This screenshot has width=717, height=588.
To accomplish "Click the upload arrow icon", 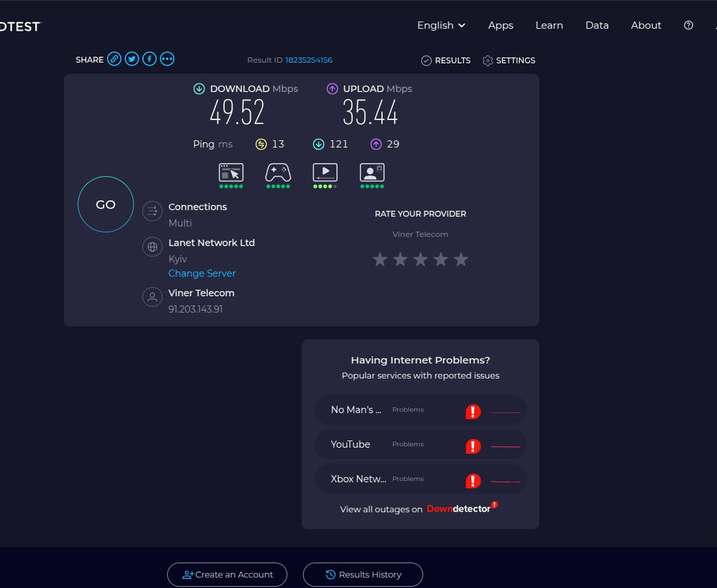I will (332, 89).
